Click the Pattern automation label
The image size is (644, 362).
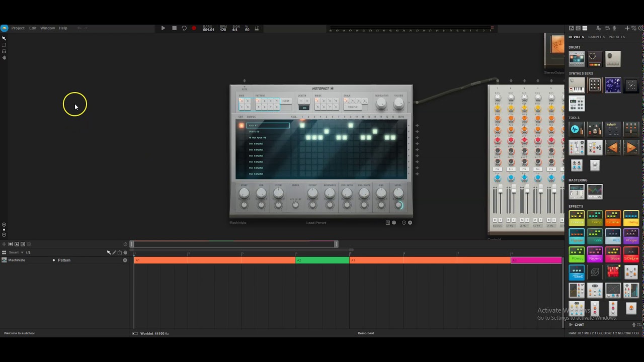(x=64, y=260)
